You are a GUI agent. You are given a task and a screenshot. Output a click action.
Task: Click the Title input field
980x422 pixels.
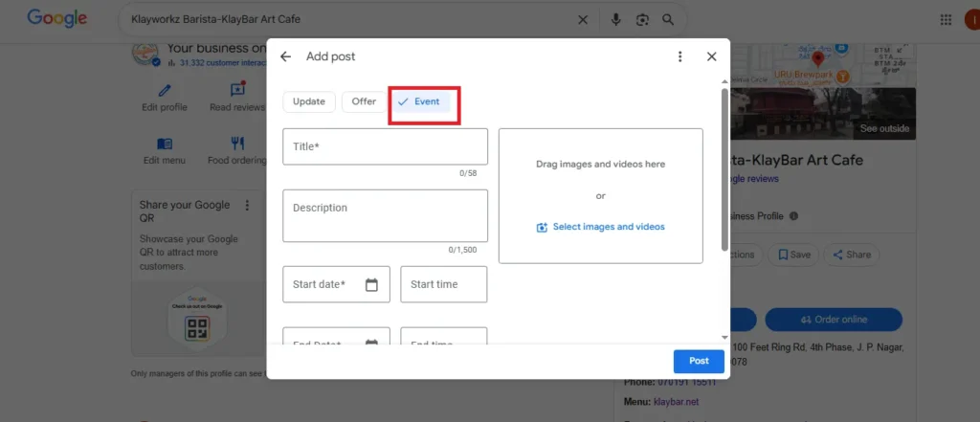(x=385, y=147)
